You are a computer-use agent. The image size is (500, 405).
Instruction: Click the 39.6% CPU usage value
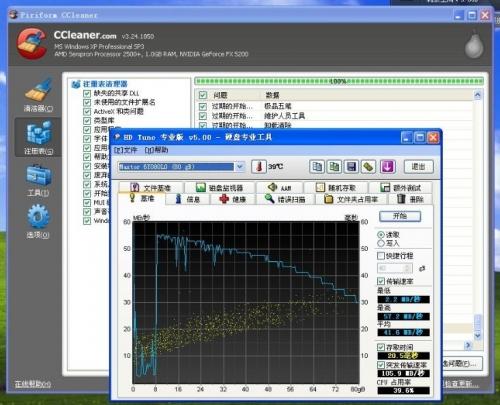click(403, 390)
